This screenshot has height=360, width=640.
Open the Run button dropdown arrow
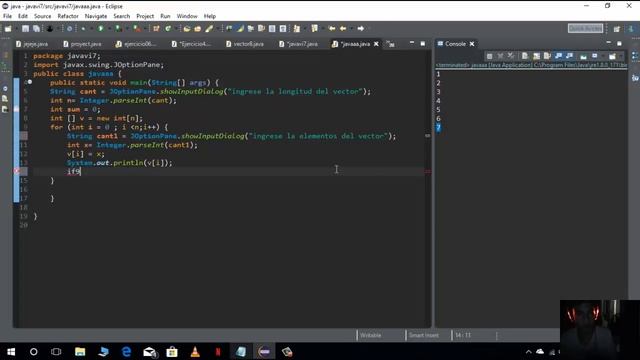coord(109,29)
